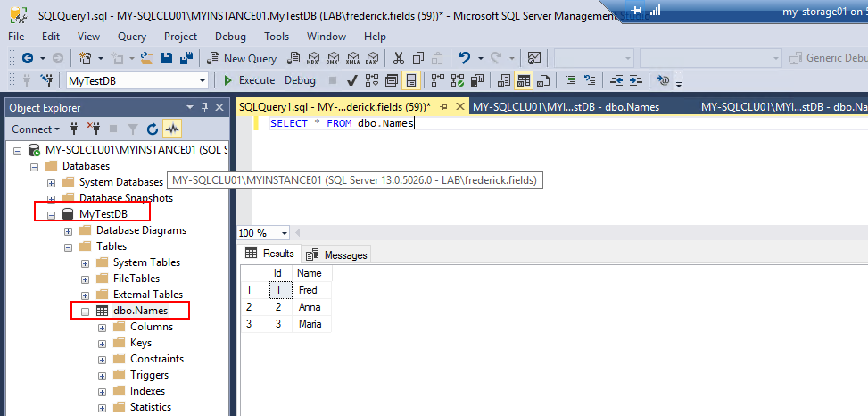Switch to Results to File mode
The image size is (868, 416).
pos(543,81)
